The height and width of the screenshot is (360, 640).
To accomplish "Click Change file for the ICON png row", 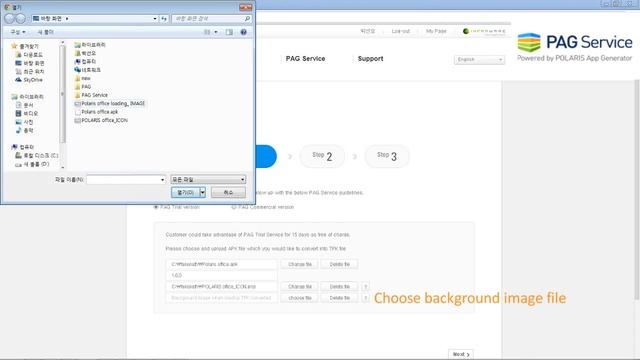I will point(300,287).
